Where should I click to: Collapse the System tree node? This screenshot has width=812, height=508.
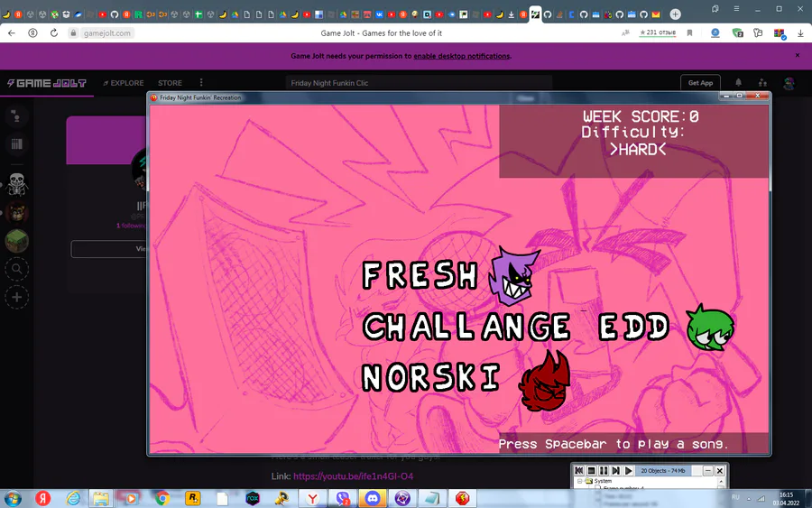click(x=579, y=481)
